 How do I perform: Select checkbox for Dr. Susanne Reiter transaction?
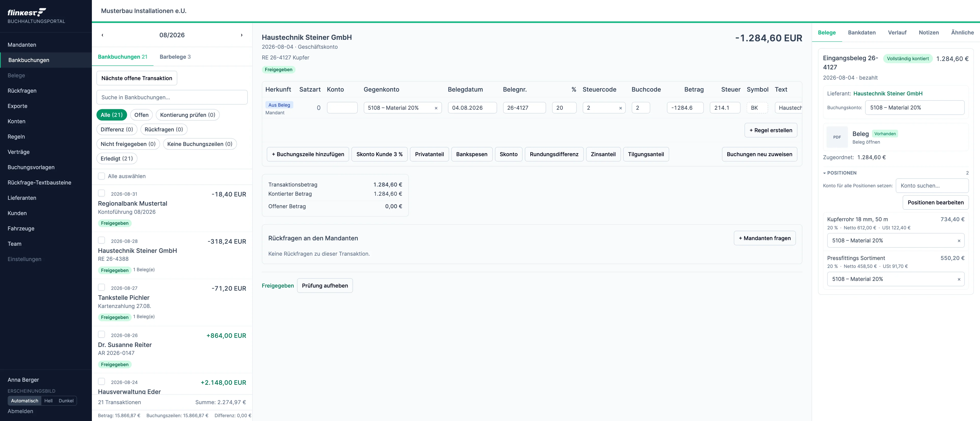pyautogui.click(x=102, y=335)
